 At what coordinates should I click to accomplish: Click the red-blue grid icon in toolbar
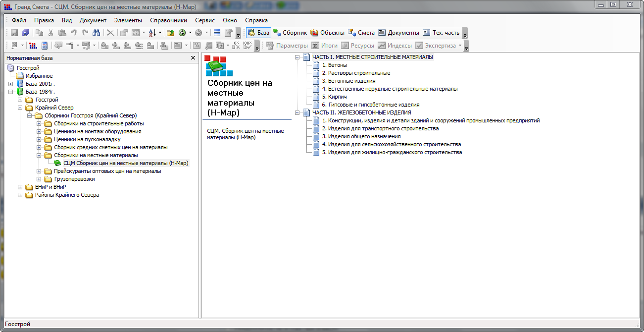coord(33,46)
